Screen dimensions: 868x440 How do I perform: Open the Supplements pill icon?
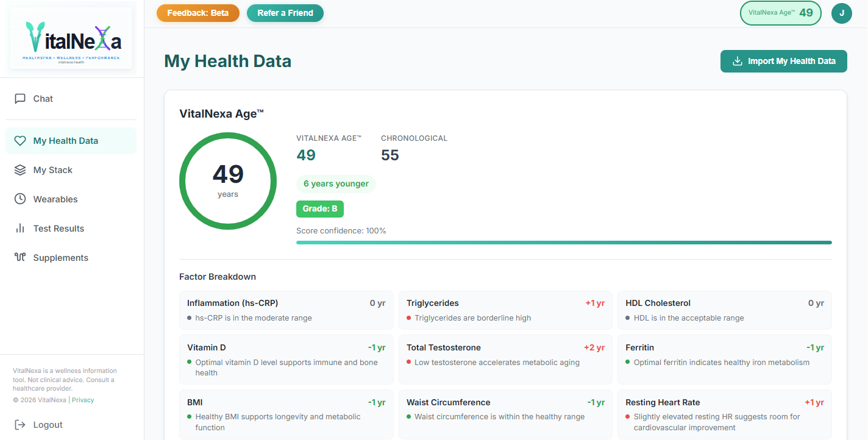point(20,257)
